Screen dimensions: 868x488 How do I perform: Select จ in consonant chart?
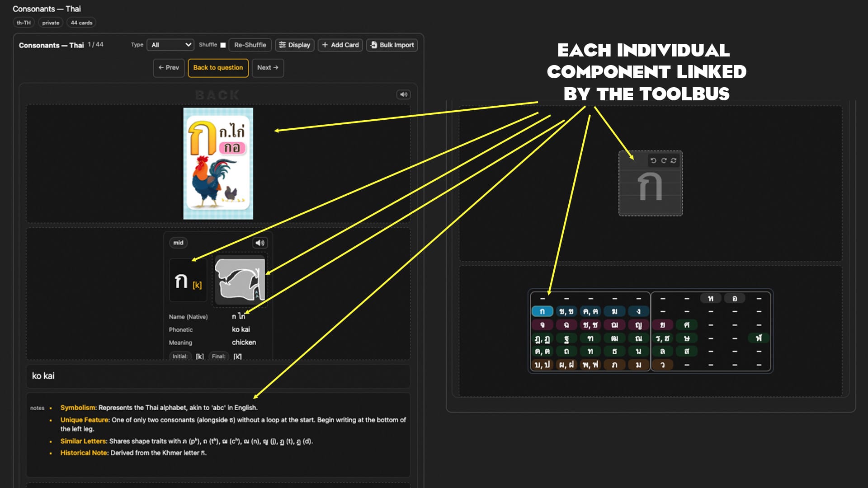click(x=542, y=325)
